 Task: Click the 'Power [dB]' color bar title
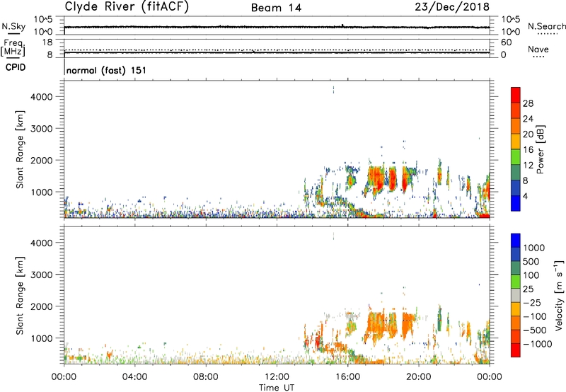click(x=540, y=149)
